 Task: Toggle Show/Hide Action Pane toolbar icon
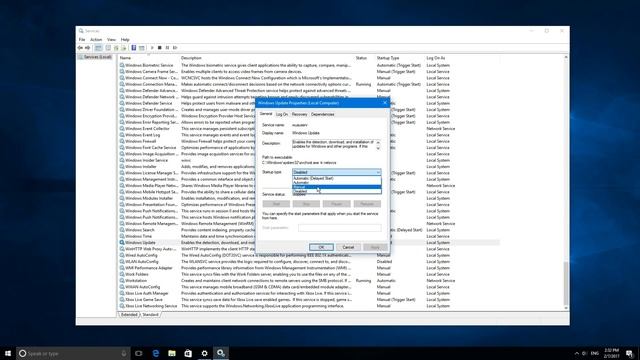(x=142, y=48)
